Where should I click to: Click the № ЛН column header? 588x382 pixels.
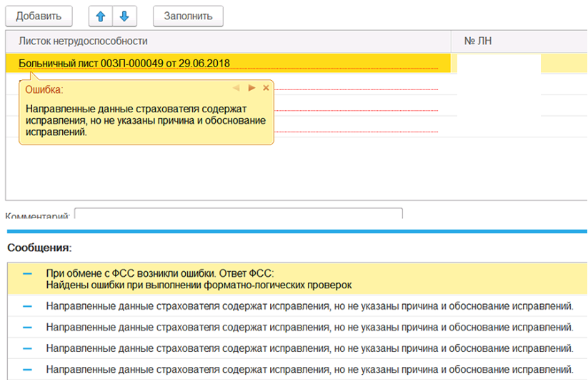point(478,41)
